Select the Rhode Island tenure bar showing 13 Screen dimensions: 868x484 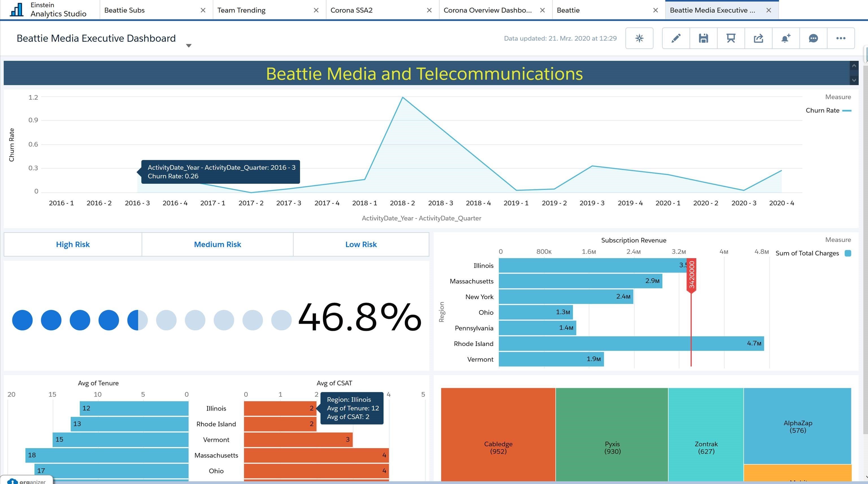(x=129, y=424)
